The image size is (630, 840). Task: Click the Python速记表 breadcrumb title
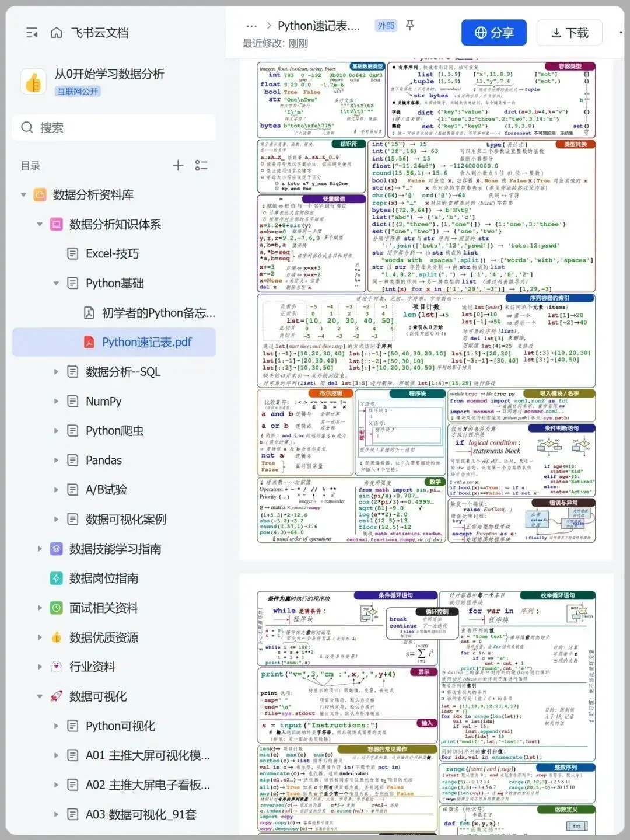click(x=318, y=26)
